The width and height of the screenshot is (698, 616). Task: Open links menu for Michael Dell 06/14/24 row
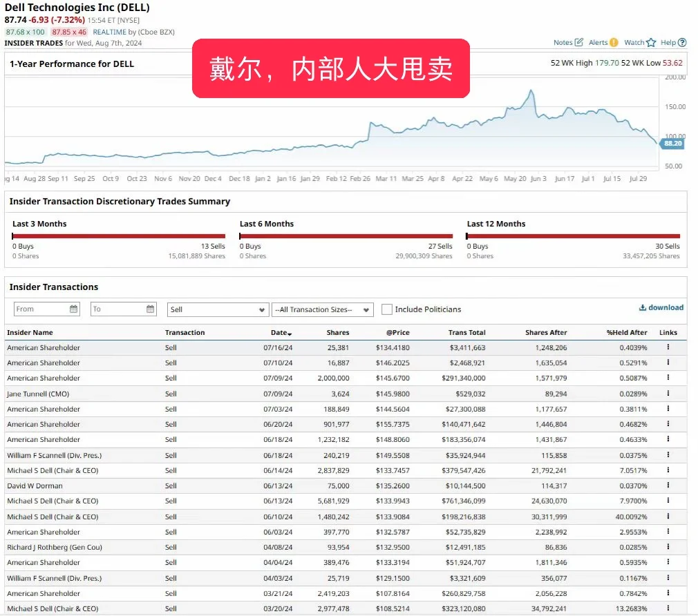click(x=668, y=470)
